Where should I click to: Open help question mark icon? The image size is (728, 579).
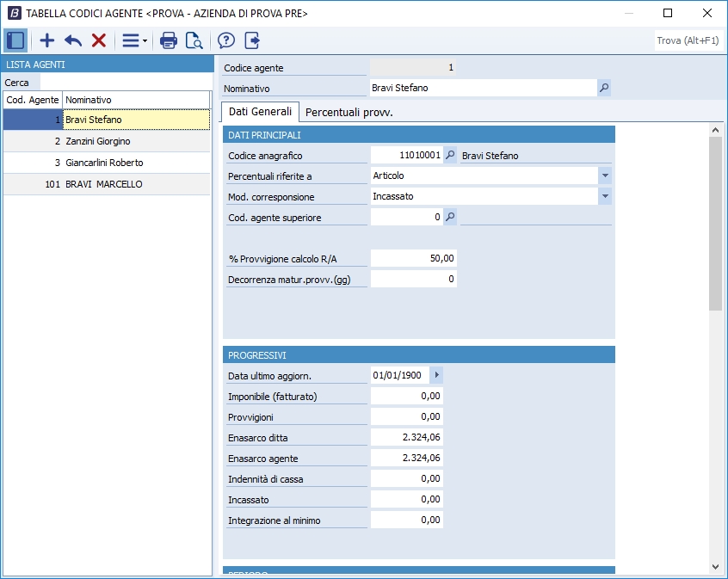(x=226, y=40)
